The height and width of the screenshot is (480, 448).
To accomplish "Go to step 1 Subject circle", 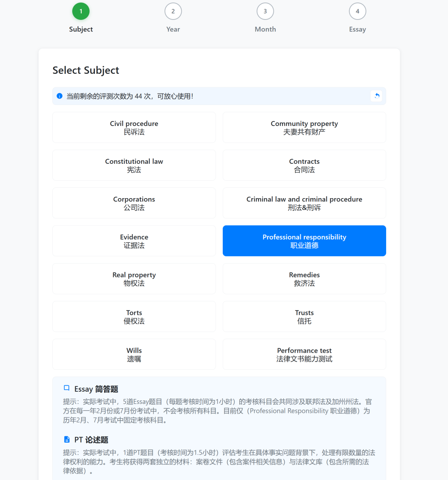I will (81, 11).
